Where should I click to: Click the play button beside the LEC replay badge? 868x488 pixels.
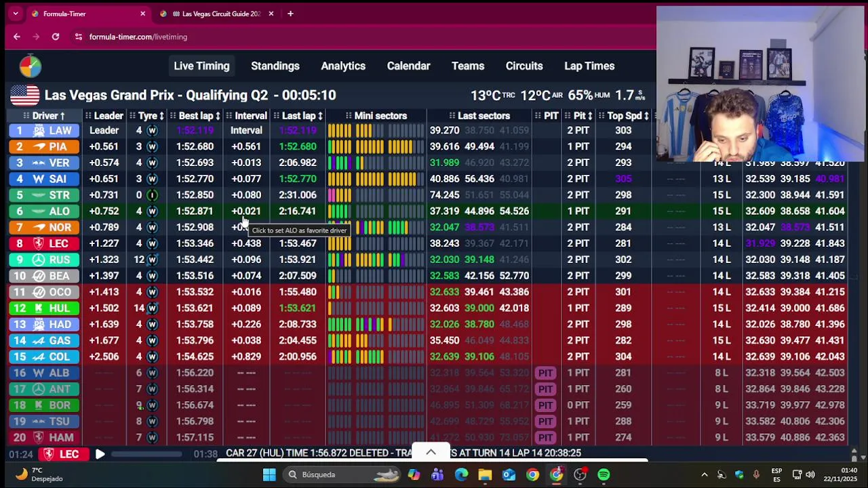[x=100, y=454]
